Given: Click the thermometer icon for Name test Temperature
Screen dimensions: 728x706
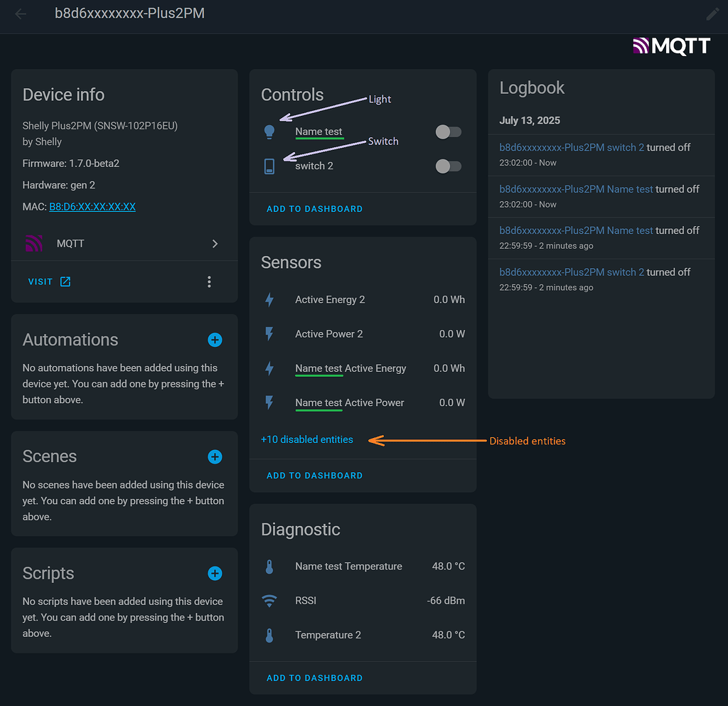Looking at the screenshot, I should click(270, 566).
